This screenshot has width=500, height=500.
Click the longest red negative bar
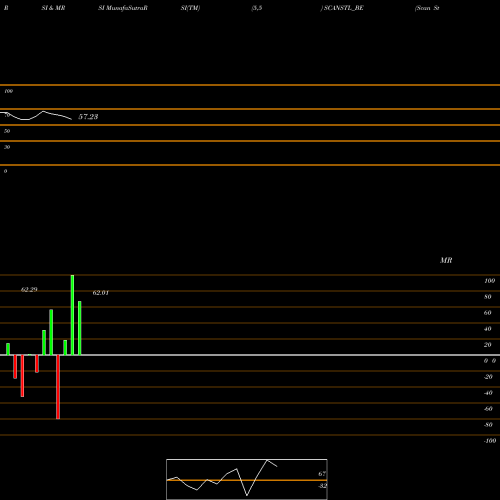click(58, 387)
